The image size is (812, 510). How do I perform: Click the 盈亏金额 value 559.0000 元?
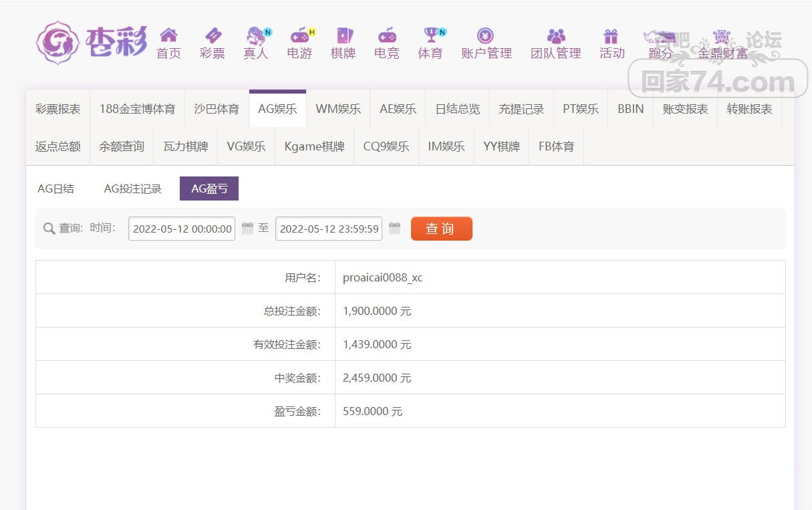[x=373, y=411]
